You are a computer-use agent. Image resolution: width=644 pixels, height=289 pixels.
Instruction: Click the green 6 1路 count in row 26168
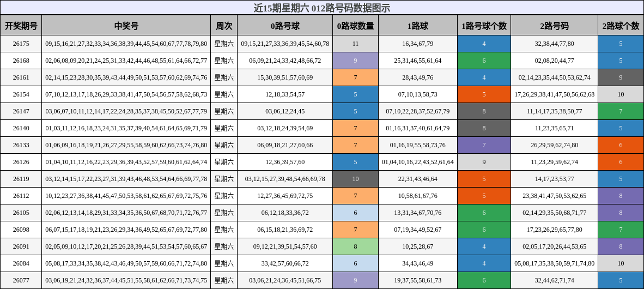pyautogui.click(x=484, y=61)
